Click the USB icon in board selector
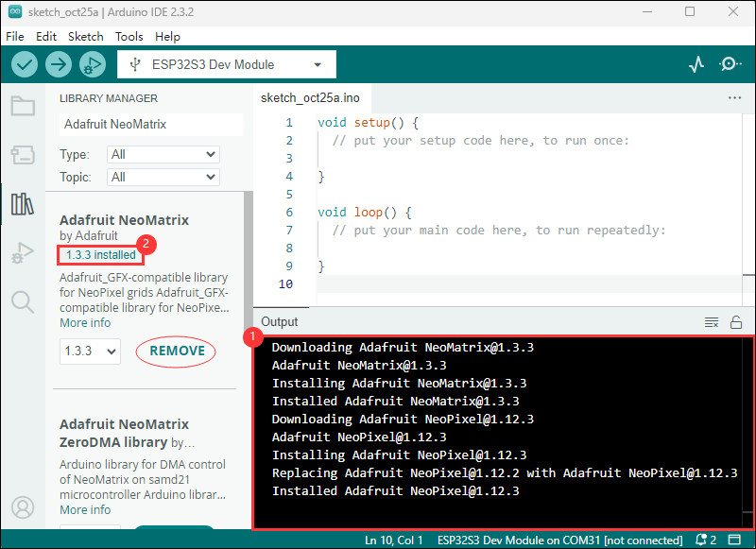This screenshot has height=549, width=756. 135,64
